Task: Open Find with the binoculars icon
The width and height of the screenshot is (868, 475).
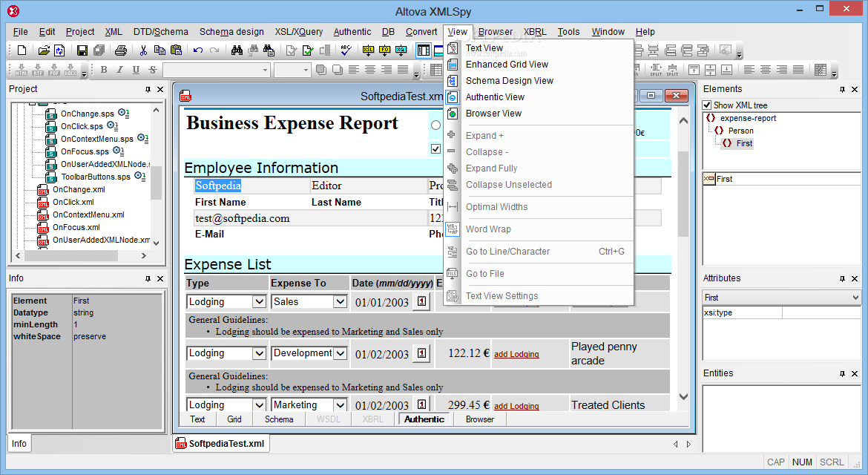Action: 237,50
